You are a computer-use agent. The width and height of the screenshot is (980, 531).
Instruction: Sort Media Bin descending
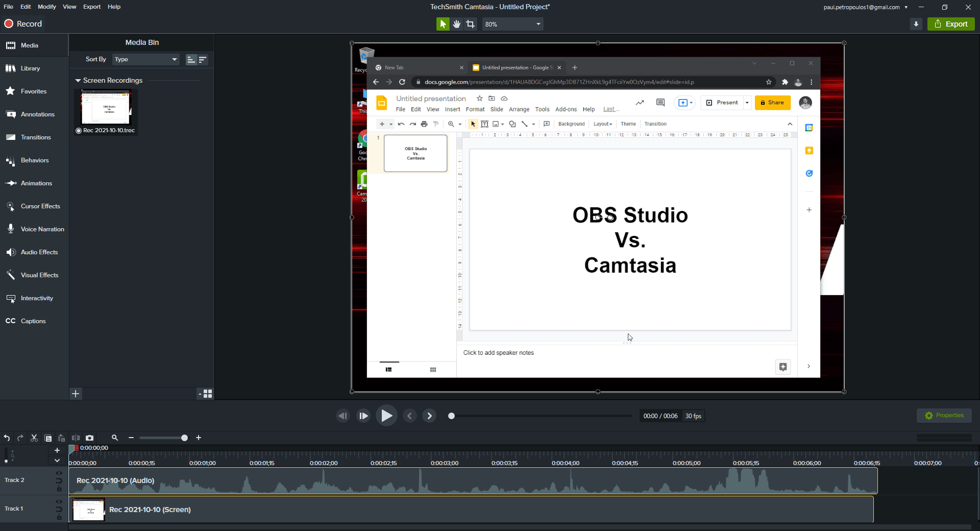point(203,60)
